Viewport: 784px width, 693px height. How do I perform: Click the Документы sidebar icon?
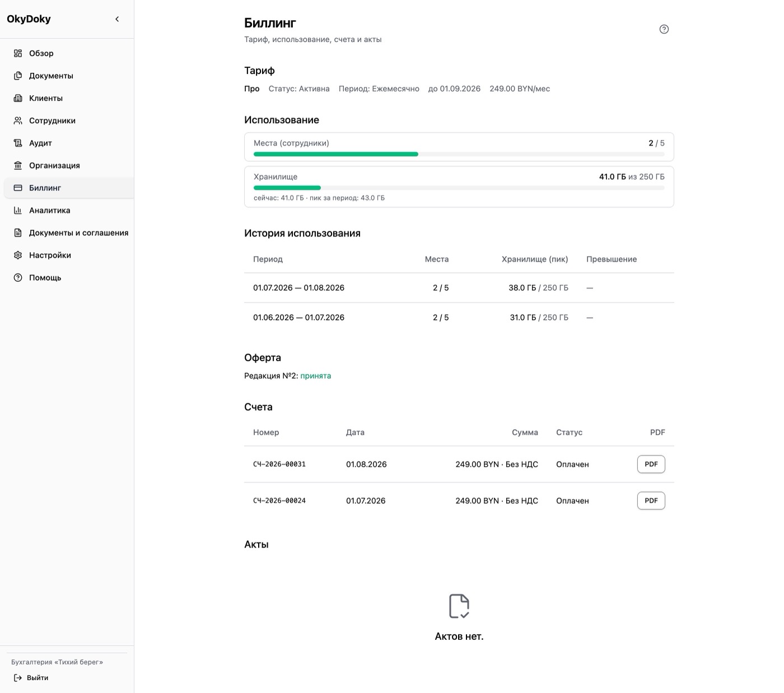pyautogui.click(x=18, y=76)
